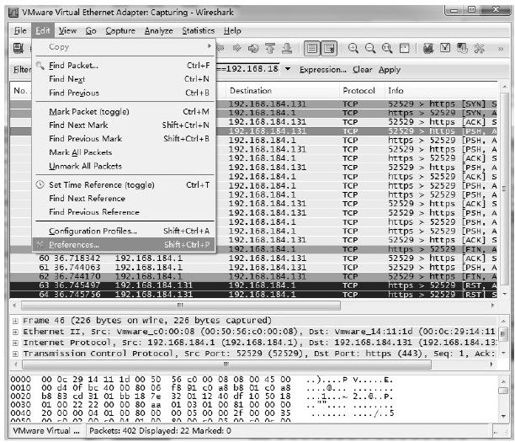515x442 pixels.
Task: Expand the Frame 46 tree node
Action: click(x=15, y=321)
